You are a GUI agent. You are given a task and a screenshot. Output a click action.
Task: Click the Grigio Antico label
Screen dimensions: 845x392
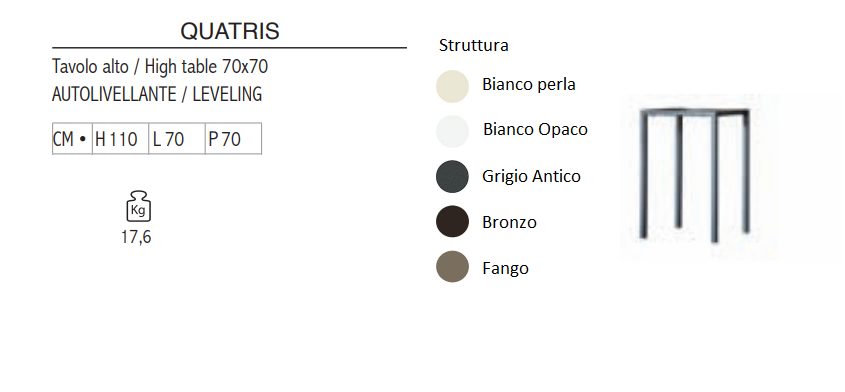pos(531,176)
